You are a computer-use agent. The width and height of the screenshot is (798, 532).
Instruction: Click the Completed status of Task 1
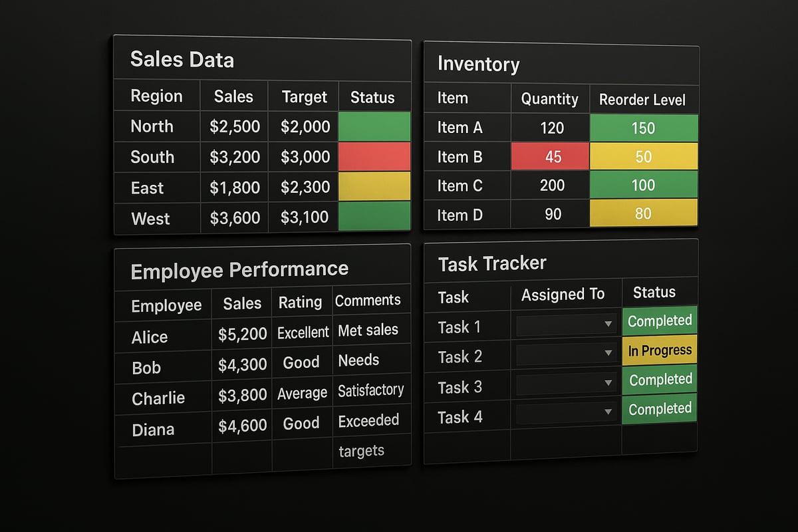point(660,321)
